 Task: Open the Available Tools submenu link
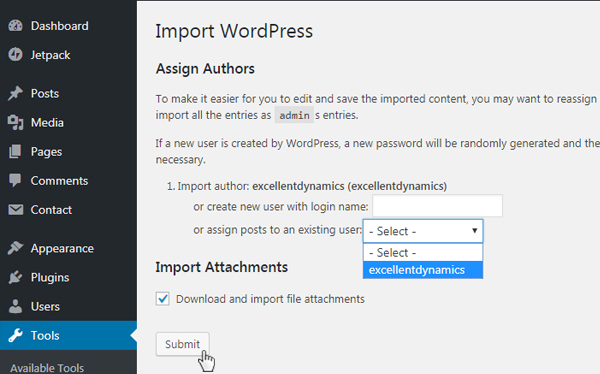[47, 368]
